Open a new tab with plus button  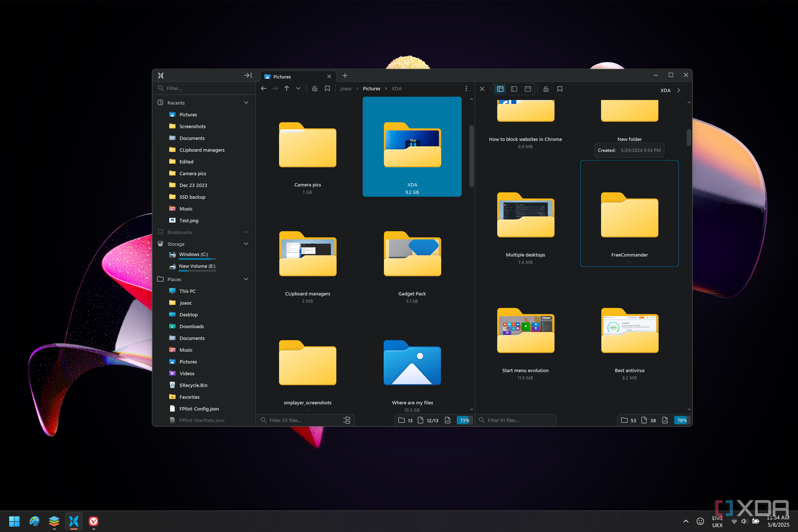point(345,76)
